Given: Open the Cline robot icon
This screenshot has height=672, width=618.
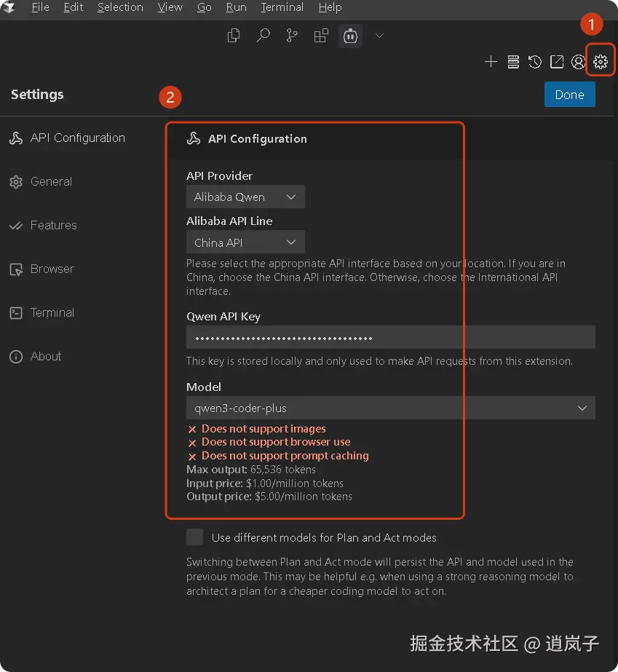Looking at the screenshot, I should pyautogui.click(x=350, y=36).
